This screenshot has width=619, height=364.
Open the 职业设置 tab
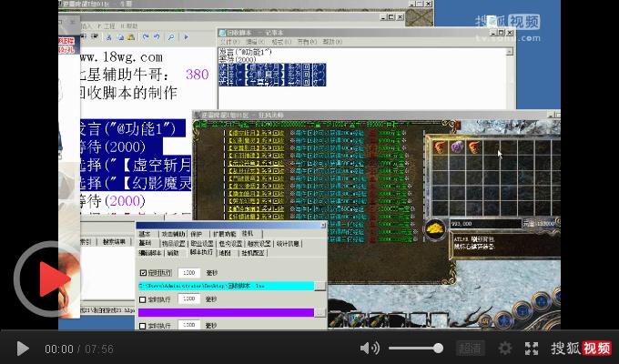coord(202,244)
